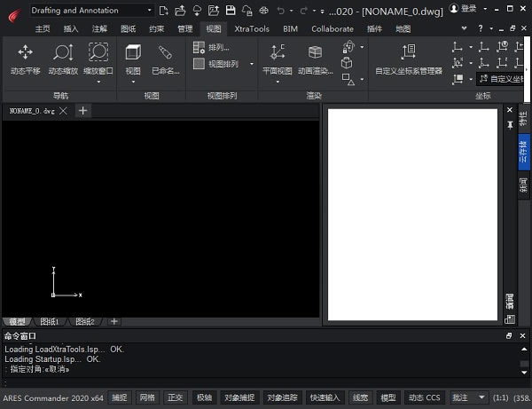Expand the 视图 view cube dropdown
The height and width of the screenshot is (409, 532).
coord(133,82)
